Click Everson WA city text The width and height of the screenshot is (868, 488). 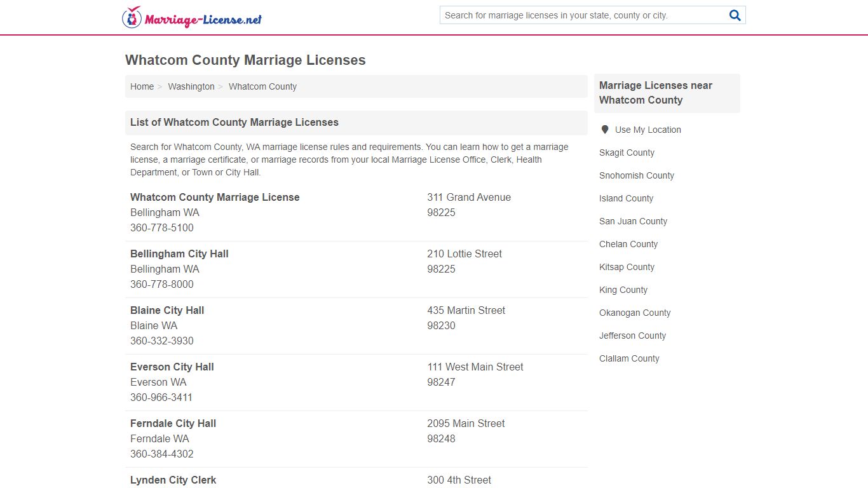coord(158,382)
